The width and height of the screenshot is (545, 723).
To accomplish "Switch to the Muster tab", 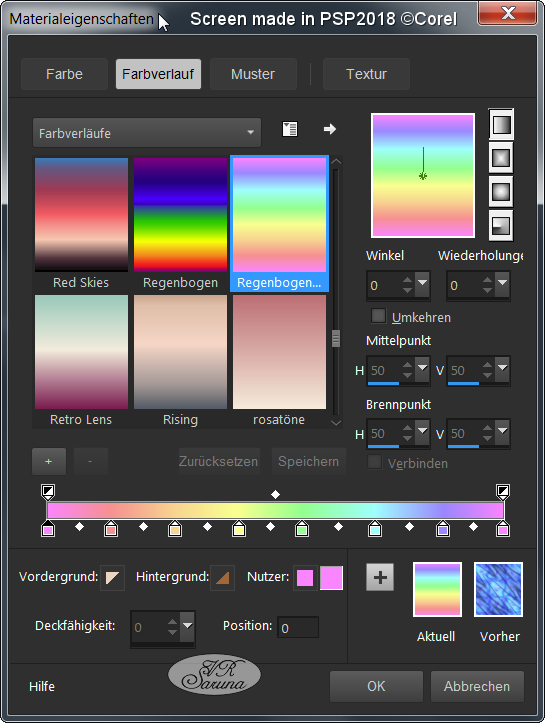I will point(253,74).
